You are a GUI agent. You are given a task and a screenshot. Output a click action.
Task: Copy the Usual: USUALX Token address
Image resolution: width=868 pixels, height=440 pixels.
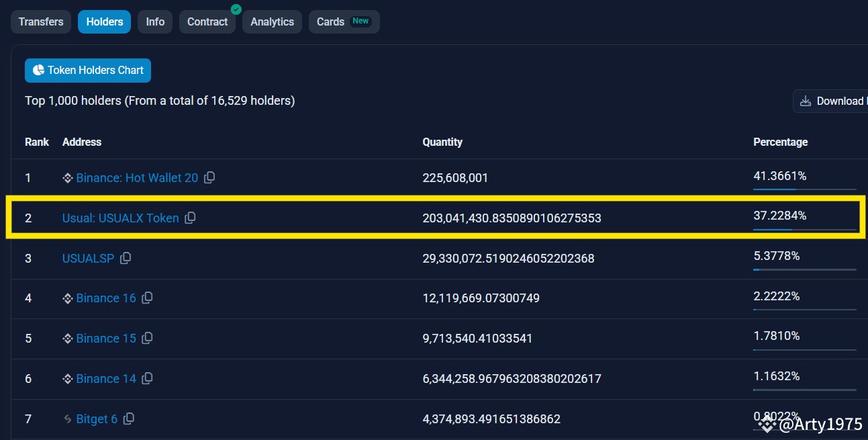coord(190,218)
